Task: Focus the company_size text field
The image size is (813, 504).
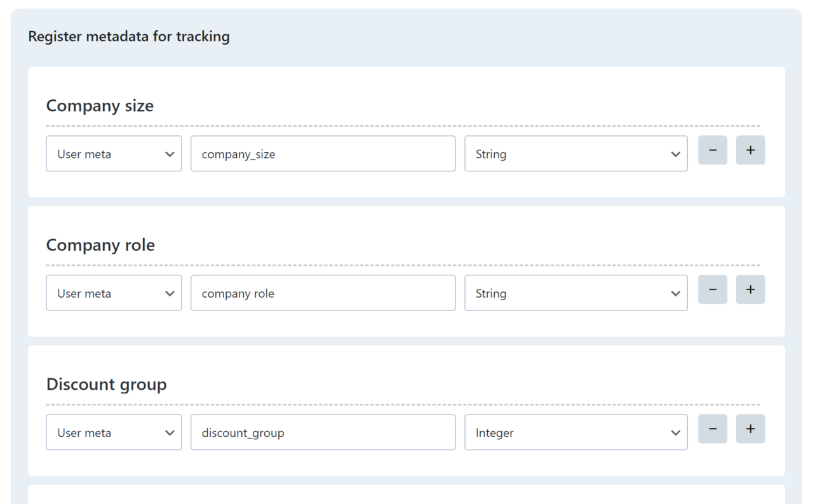Action: pyautogui.click(x=323, y=154)
